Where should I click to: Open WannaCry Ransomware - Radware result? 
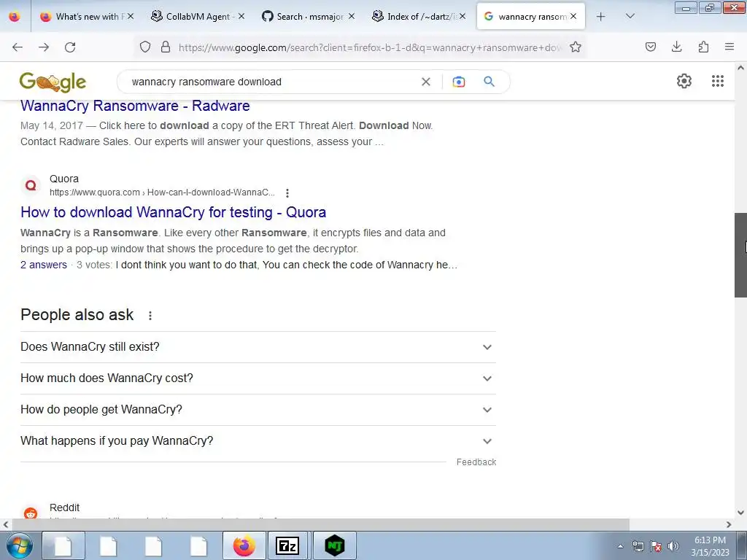(135, 106)
